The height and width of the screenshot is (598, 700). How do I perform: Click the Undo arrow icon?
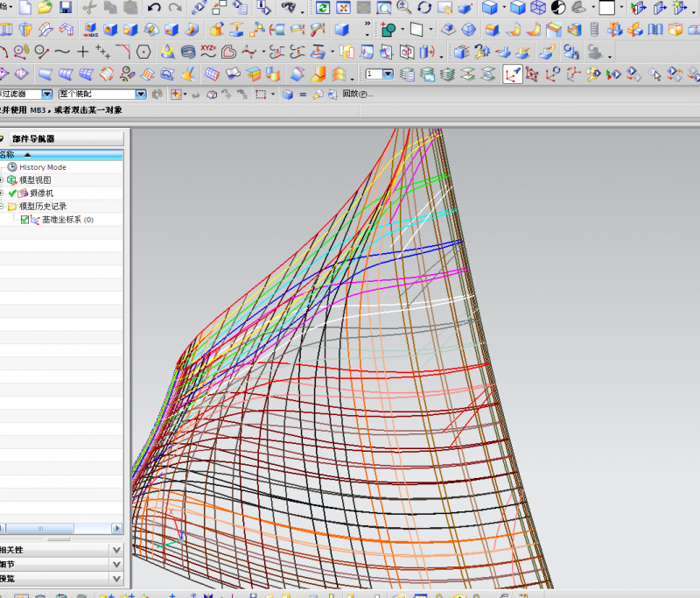(x=154, y=8)
